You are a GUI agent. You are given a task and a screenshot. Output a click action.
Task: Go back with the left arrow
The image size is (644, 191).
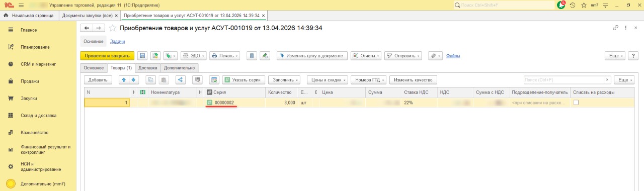87,28
